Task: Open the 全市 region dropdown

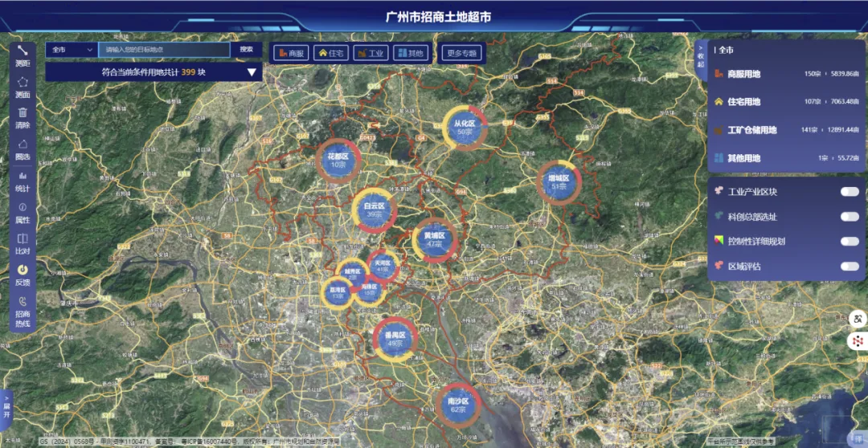Action: (x=72, y=50)
